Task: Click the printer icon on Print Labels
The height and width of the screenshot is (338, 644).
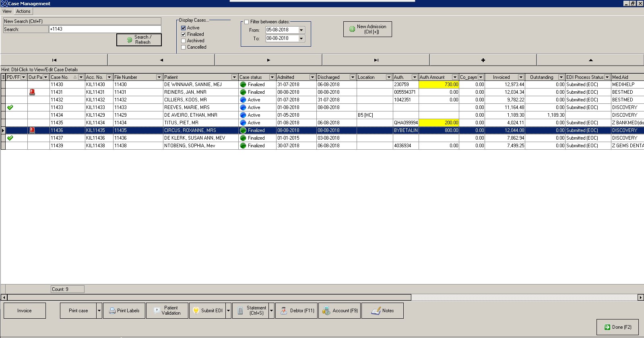Action: pos(112,311)
